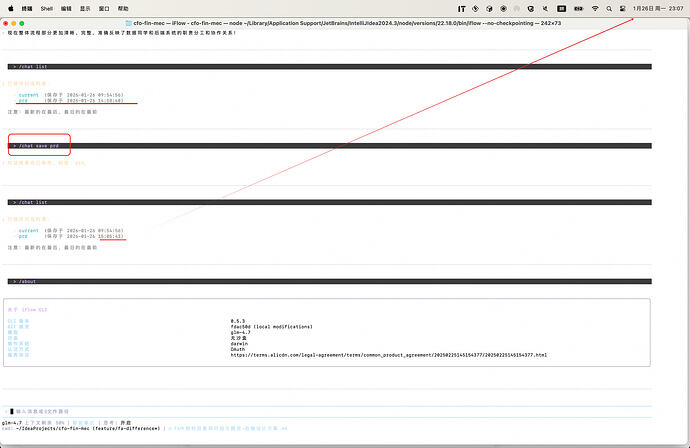Open the 显示 menu
The image size is (690, 448).
86,8
